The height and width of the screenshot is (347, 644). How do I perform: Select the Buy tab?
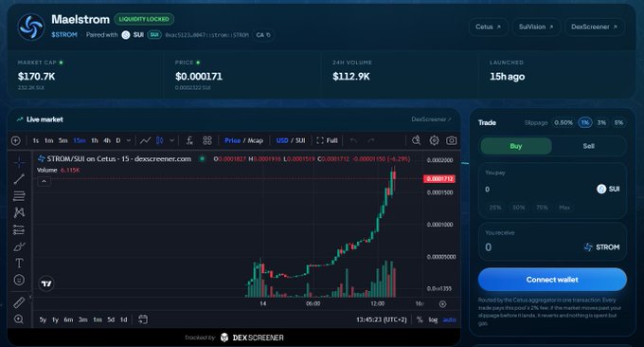pyautogui.click(x=516, y=146)
